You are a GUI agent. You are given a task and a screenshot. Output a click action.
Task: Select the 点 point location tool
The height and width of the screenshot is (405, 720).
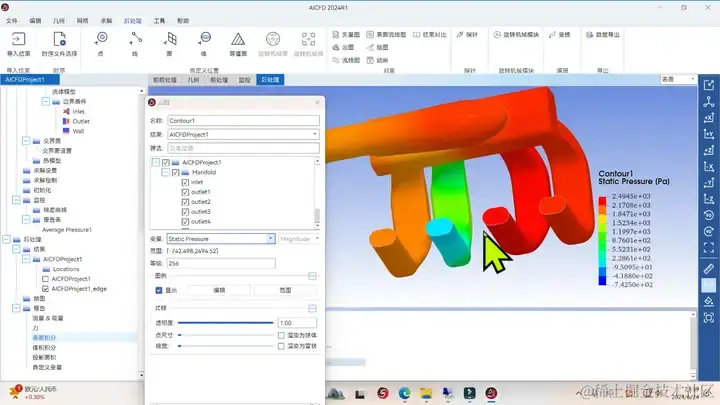pos(101,39)
